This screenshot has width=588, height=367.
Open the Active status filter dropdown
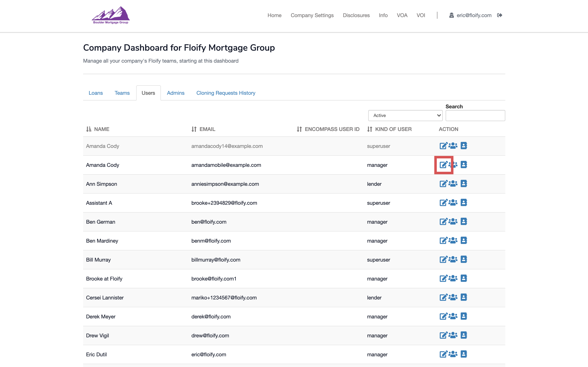[405, 116]
